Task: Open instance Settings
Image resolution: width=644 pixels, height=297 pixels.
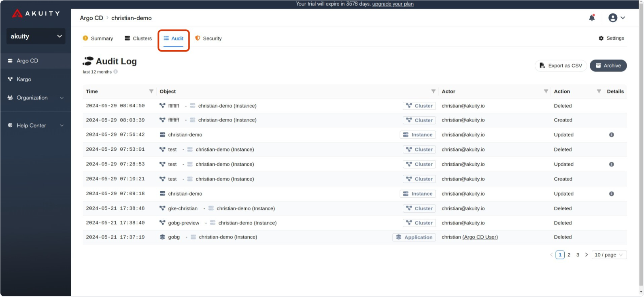Action: [x=611, y=38]
